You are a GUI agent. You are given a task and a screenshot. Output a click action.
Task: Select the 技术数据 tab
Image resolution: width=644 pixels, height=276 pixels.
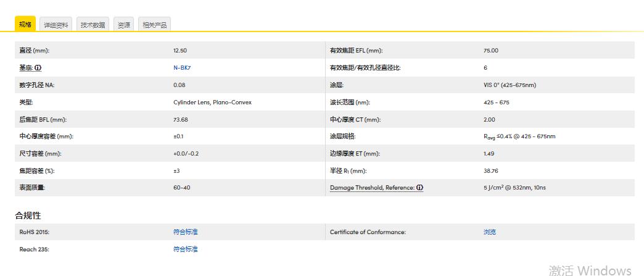pyautogui.click(x=93, y=25)
